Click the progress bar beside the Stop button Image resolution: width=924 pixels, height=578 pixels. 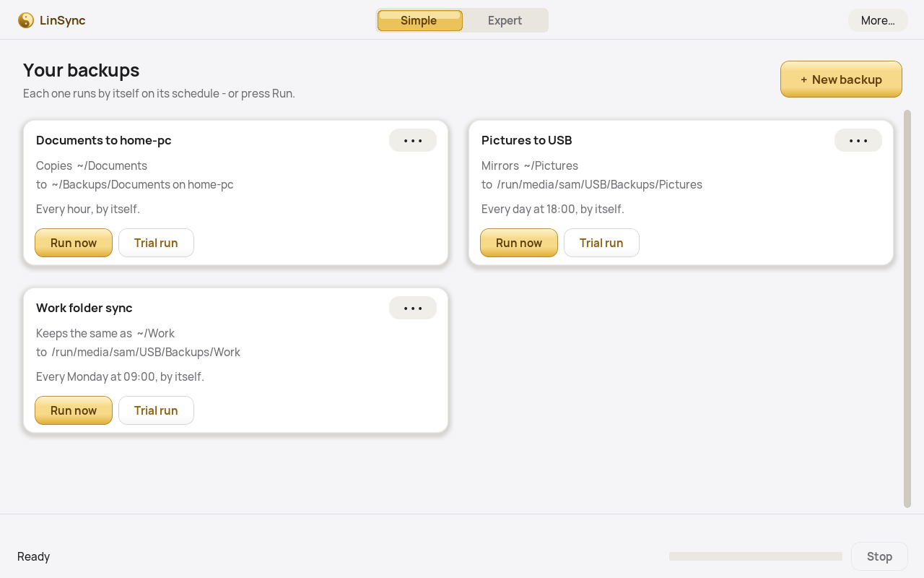point(756,556)
